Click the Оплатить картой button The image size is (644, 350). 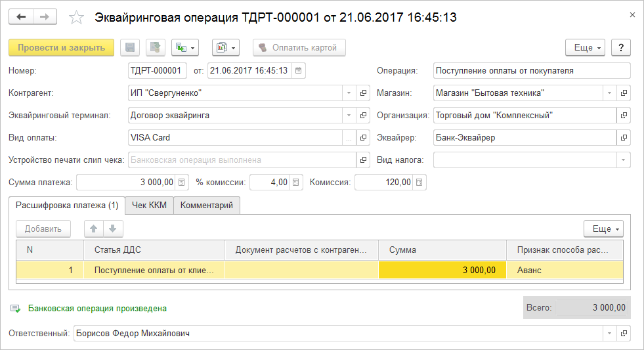click(x=299, y=47)
